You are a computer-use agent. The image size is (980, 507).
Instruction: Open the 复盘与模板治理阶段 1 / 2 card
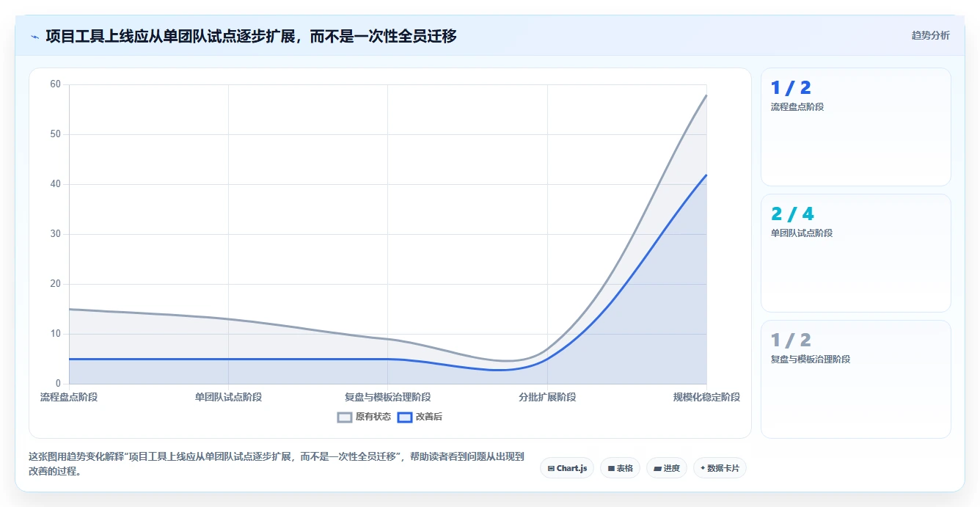click(x=855, y=379)
